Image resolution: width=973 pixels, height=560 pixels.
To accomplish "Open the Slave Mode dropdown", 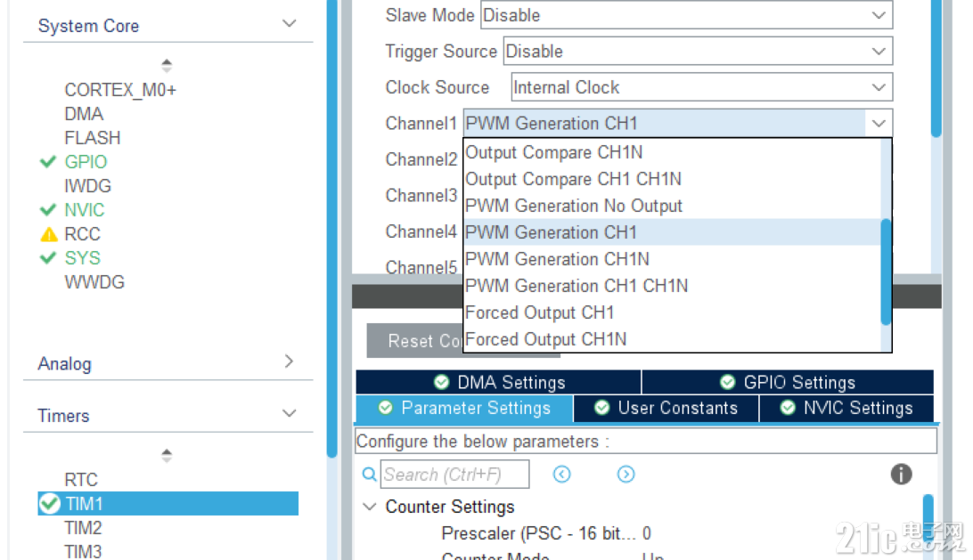I will click(878, 15).
